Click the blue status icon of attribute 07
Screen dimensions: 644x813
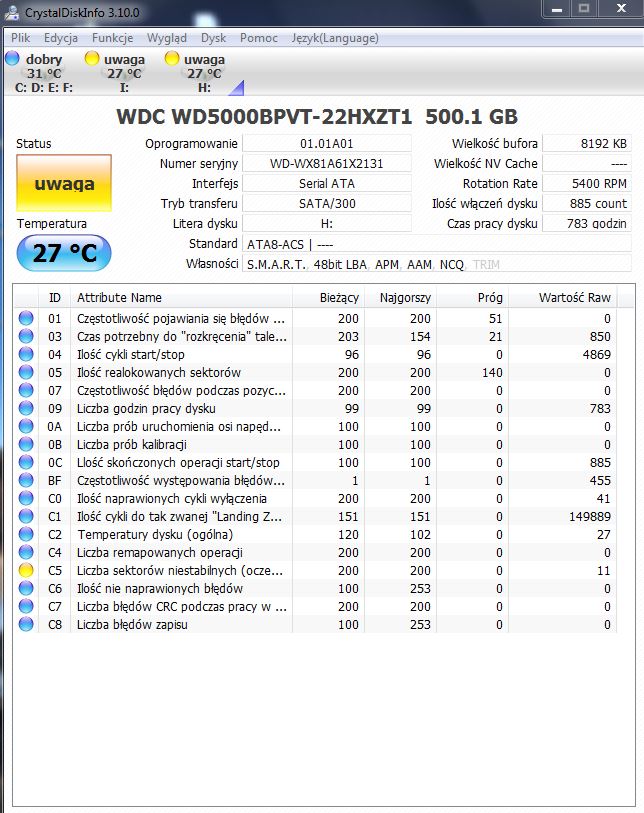tap(26, 390)
